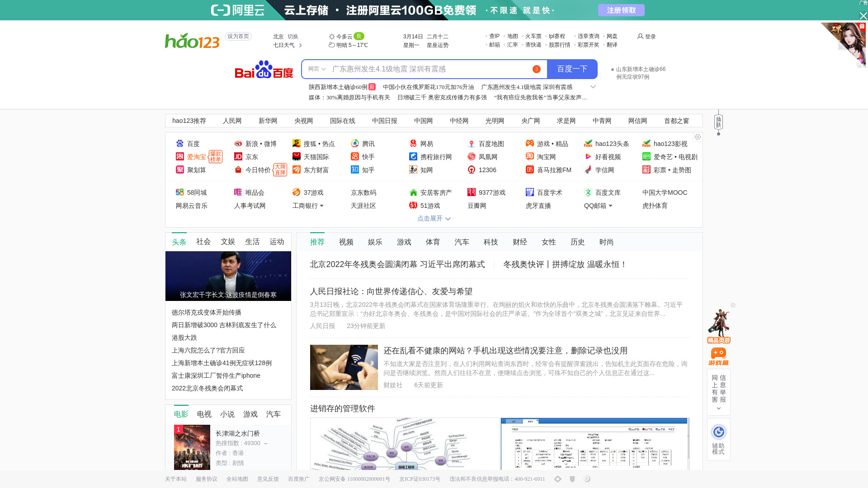Click 点击展开 to expand sites
This screenshot has height=488, width=868.
(x=434, y=219)
